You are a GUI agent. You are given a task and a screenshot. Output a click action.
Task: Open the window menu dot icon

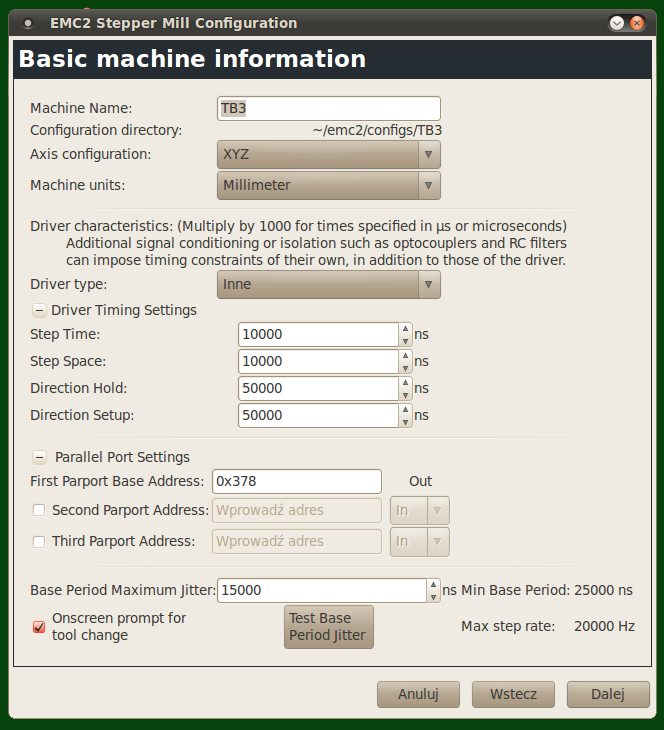28,23
